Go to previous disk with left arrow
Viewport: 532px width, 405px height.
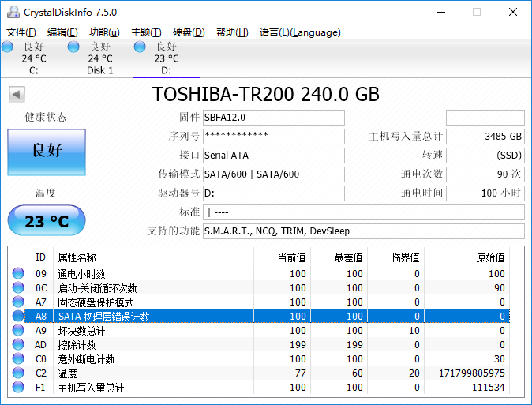[17, 95]
